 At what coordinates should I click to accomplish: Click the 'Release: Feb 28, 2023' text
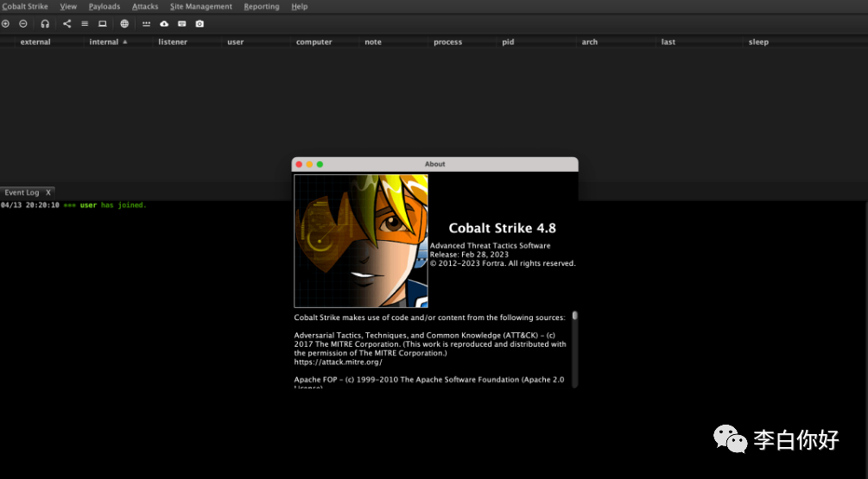(x=469, y=255)
